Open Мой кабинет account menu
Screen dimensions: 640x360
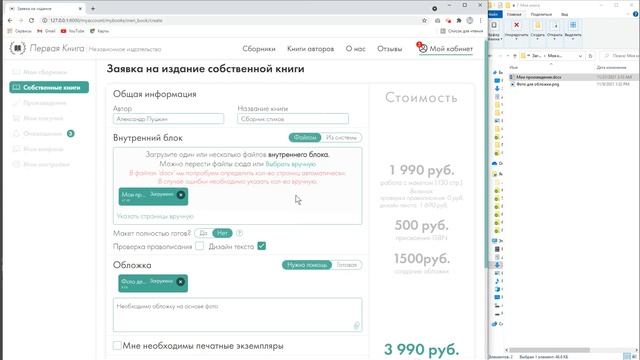pyautogui.click(x=446, y=49)
